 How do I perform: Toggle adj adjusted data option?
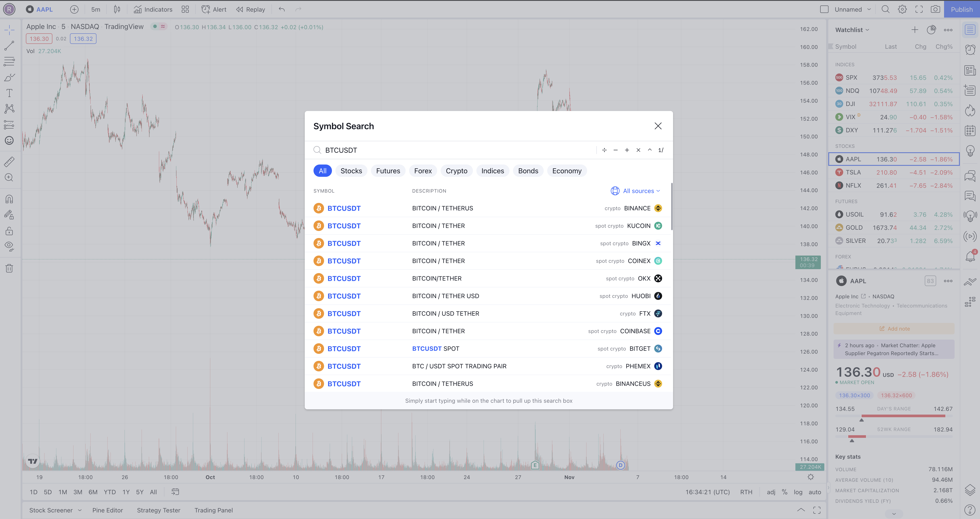771,492
